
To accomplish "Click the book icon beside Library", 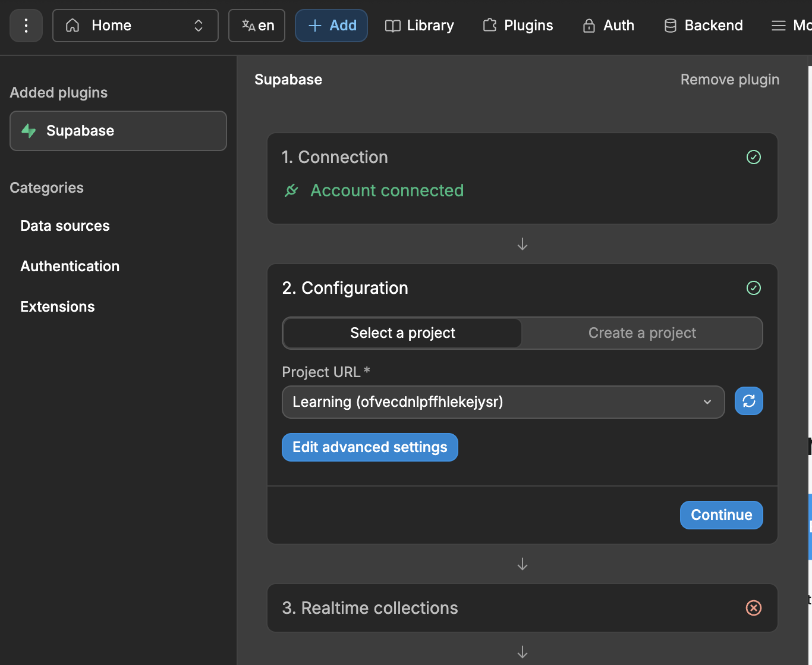I will [392, 26].
